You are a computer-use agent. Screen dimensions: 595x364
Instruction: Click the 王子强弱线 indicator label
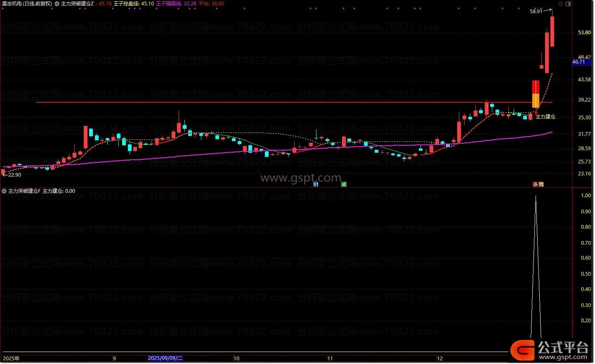(169, 4)
